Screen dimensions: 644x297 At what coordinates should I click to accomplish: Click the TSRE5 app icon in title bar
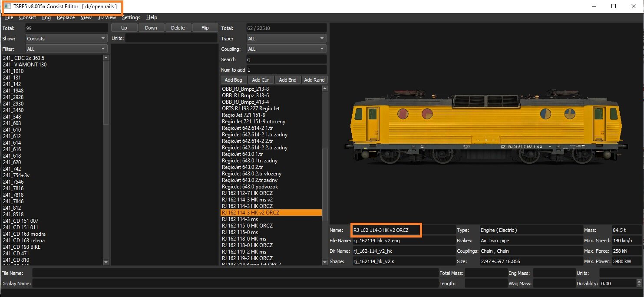[8, 7]
